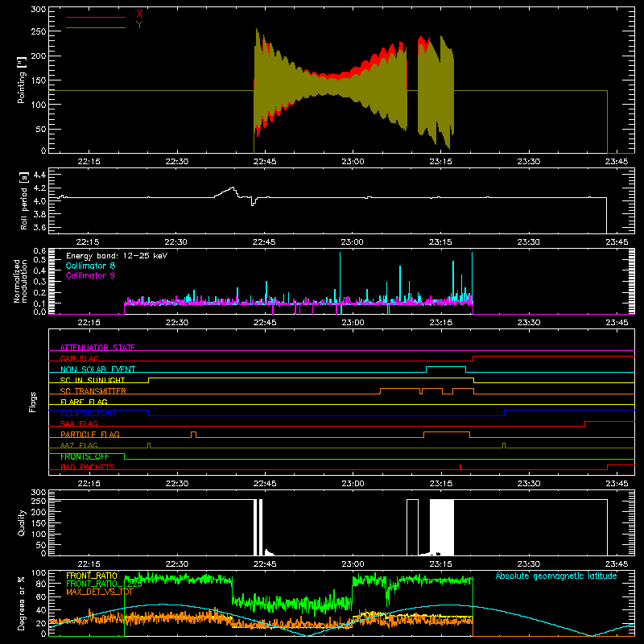Click the 0.5 tick on modulation axis

(x=39, y=259)
